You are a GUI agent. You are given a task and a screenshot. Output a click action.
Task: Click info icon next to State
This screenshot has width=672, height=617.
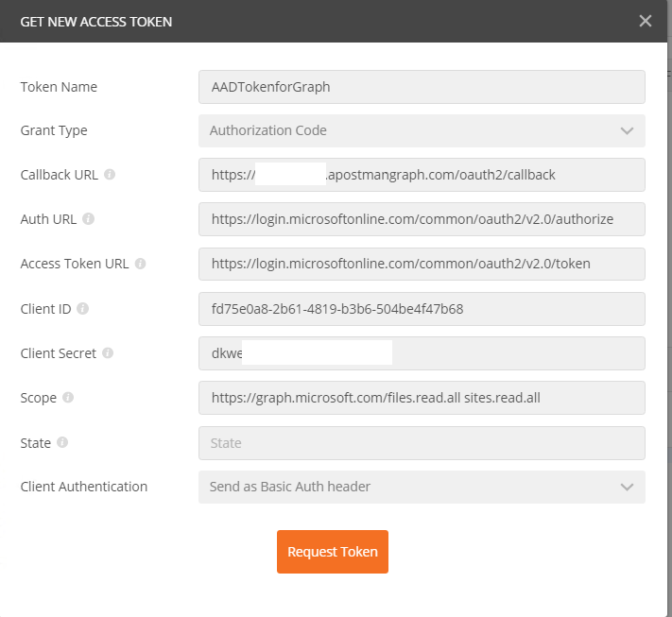pyautogui.click(x=62, y=442)
